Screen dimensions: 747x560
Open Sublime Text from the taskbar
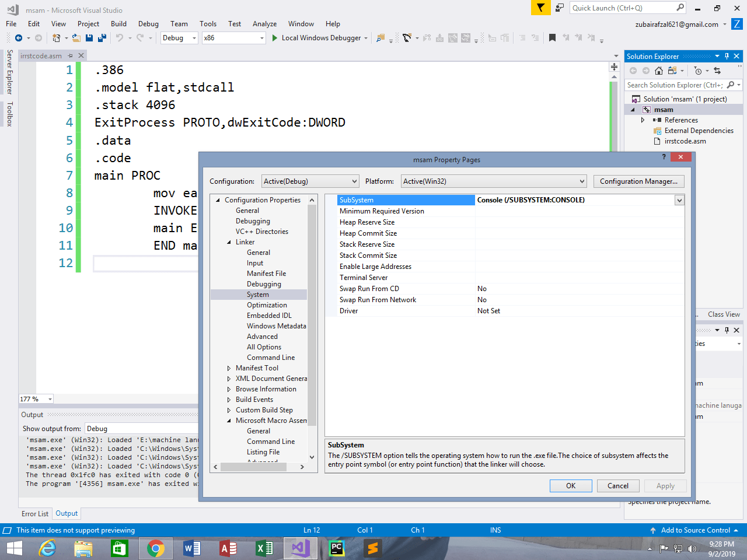[372, 548]
